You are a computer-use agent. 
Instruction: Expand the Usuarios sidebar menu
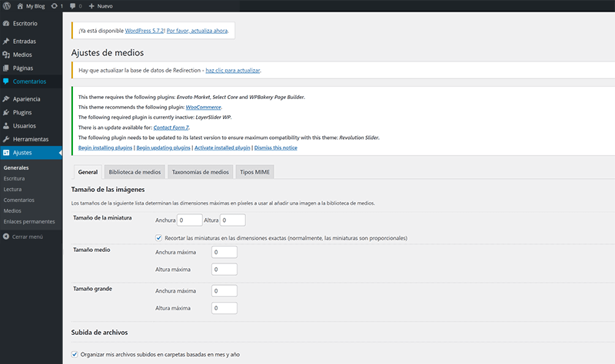click(x=25, y=126)
